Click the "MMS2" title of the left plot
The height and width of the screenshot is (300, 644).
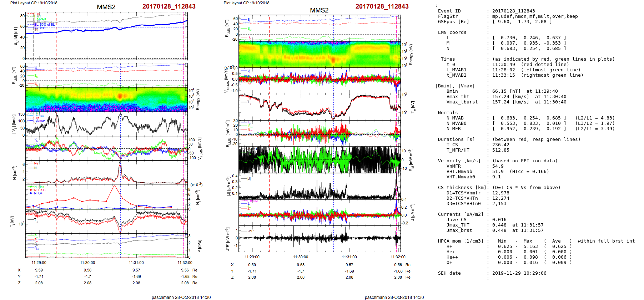click(x=106, y=7)
